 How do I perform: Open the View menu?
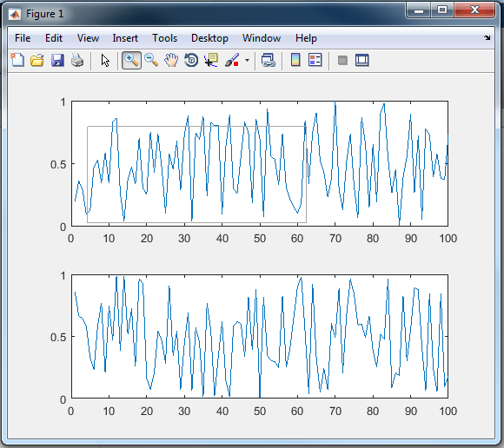tap(88, 38)
